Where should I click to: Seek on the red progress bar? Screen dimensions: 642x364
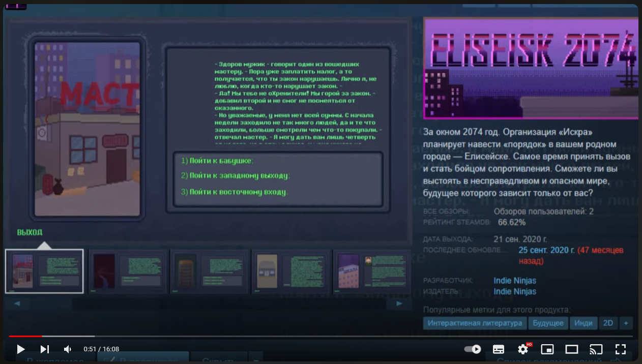point(25,336)
